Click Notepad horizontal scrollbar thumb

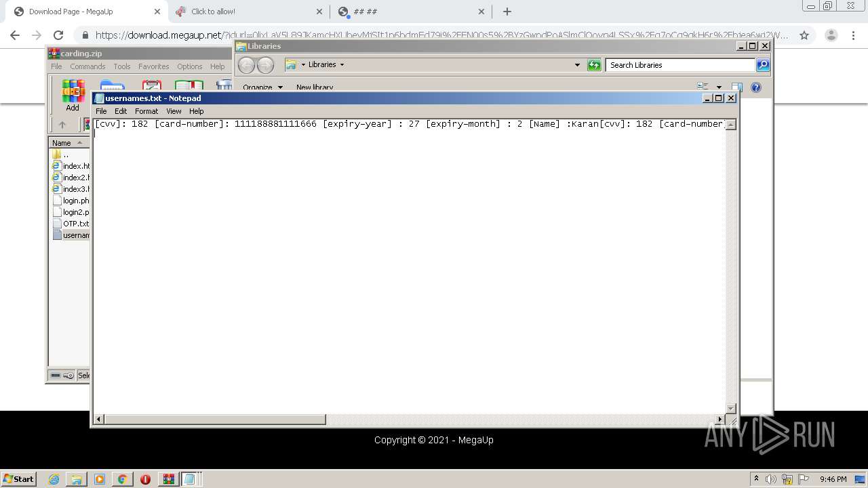pos(215,420)
